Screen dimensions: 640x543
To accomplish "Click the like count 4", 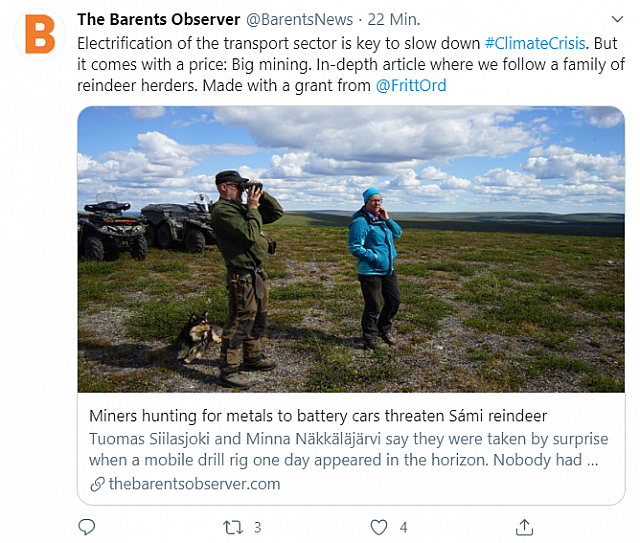I will (403, 527).
